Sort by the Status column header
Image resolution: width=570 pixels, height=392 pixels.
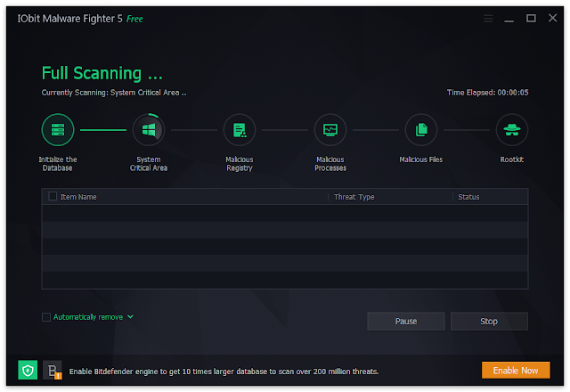pos(468,197)
